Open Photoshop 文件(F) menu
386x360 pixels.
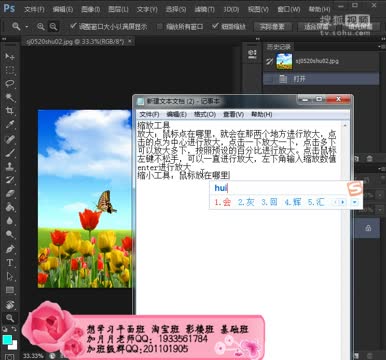point(34,9)
